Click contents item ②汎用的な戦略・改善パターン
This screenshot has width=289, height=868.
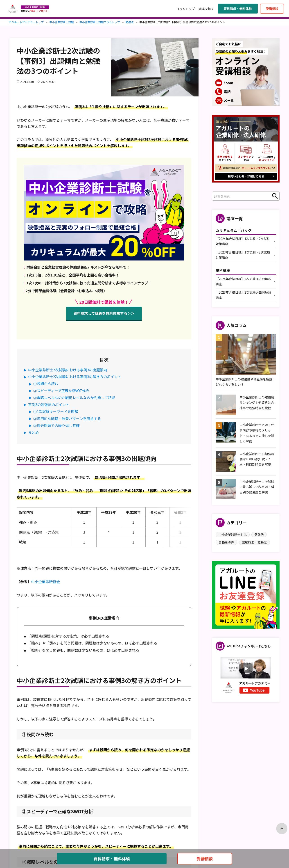[67, 418]
